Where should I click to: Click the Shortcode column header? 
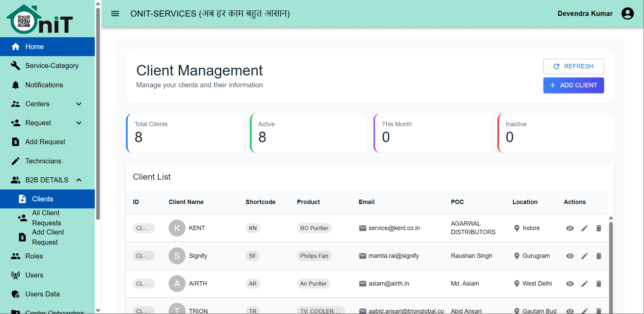[260, 202]
